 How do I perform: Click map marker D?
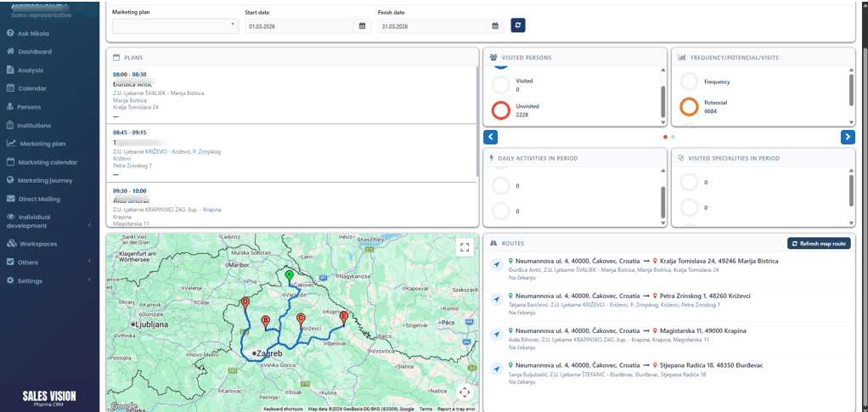(245, 303)
